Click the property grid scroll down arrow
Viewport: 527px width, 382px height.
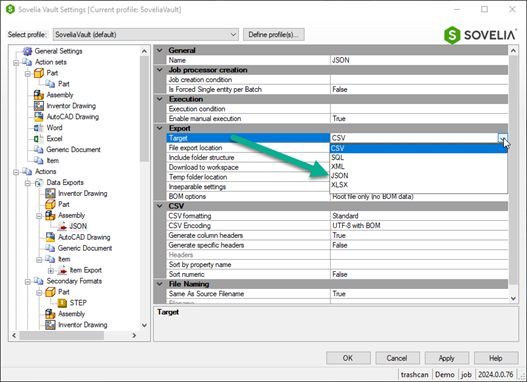[513, 298]
